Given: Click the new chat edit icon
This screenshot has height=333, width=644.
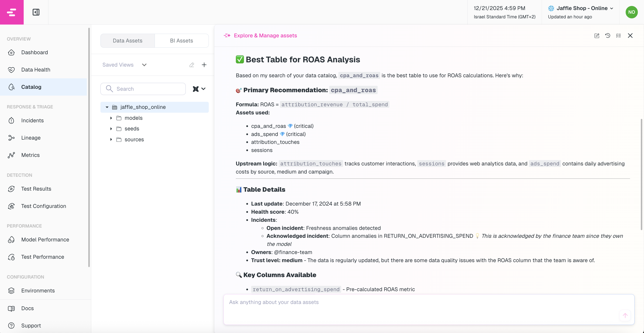Looking at the screenshot, I should pos(597,35).
